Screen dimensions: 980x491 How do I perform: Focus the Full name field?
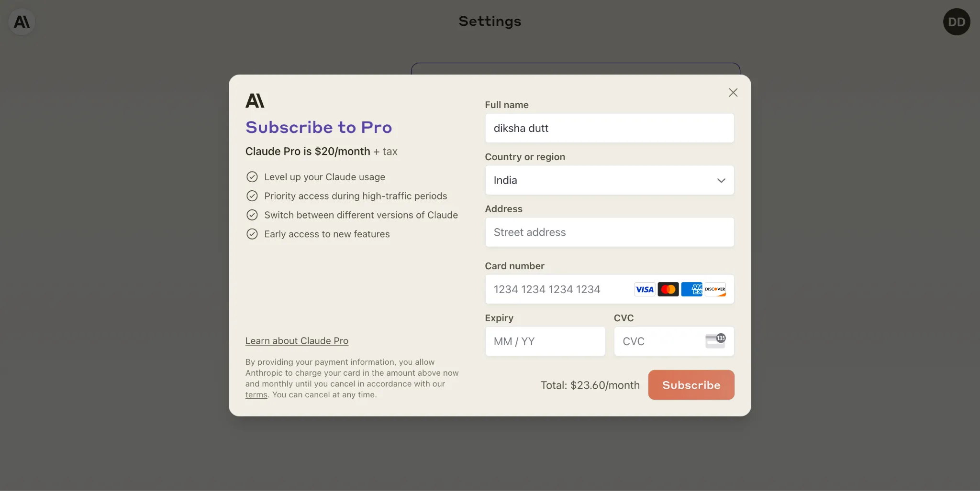click(609, 128)
